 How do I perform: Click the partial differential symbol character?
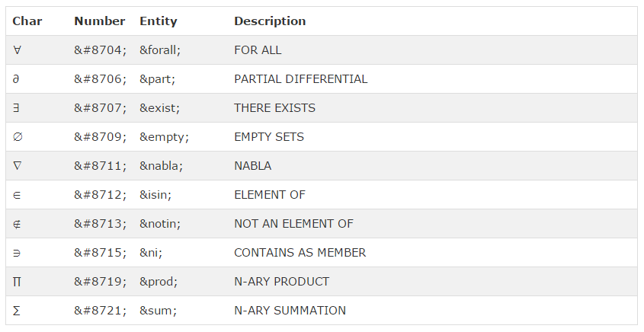17,79
